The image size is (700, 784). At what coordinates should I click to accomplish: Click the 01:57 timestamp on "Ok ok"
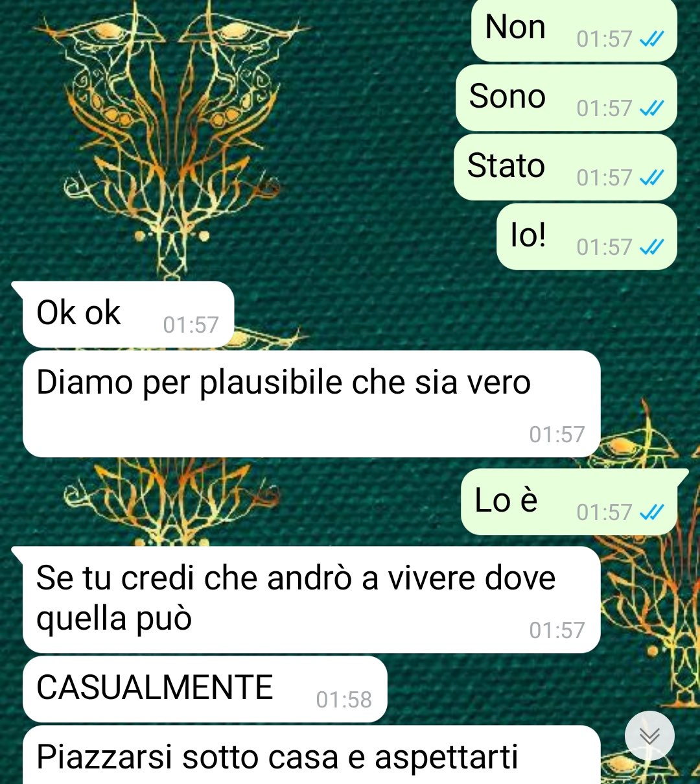click(191, 326)
